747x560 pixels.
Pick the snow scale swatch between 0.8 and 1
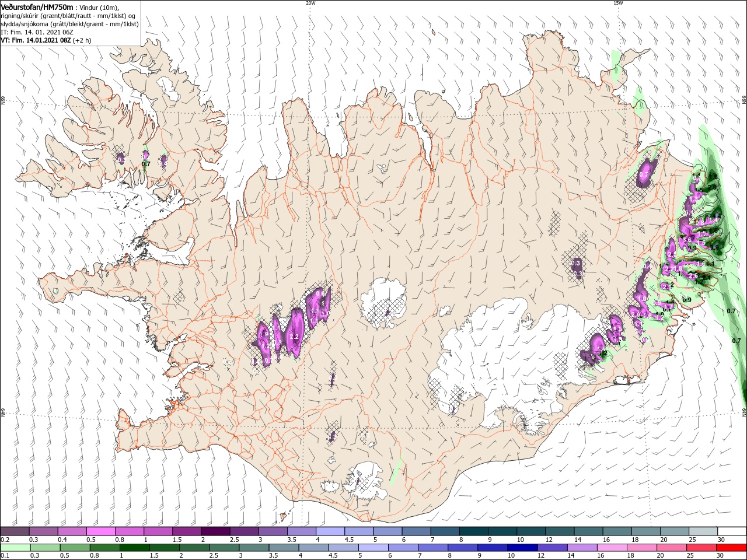[129, 531]
